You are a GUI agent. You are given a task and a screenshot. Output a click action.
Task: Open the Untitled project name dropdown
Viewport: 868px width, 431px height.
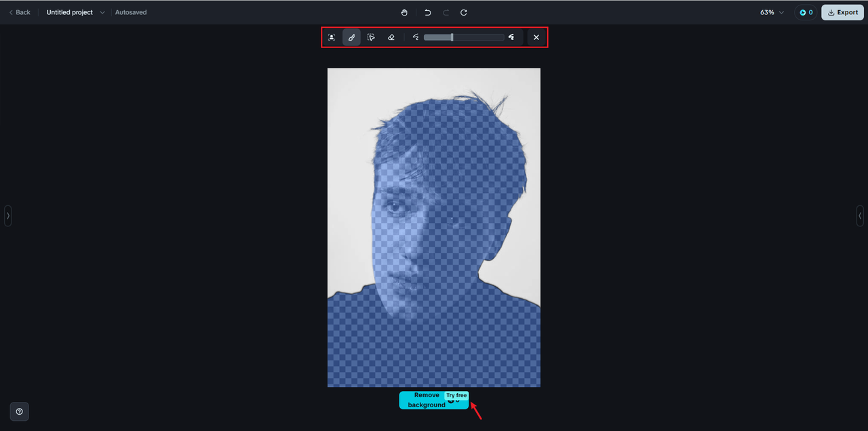75,12
